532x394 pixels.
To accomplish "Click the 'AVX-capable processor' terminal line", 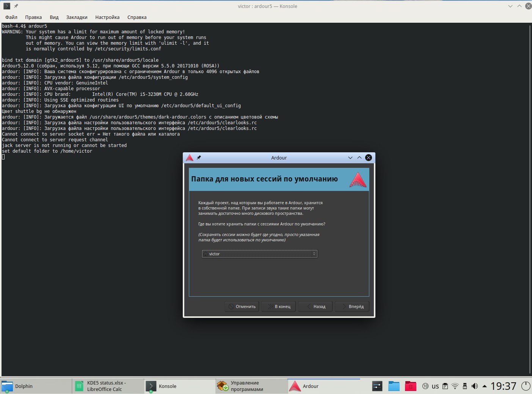I will coord(51,89).
